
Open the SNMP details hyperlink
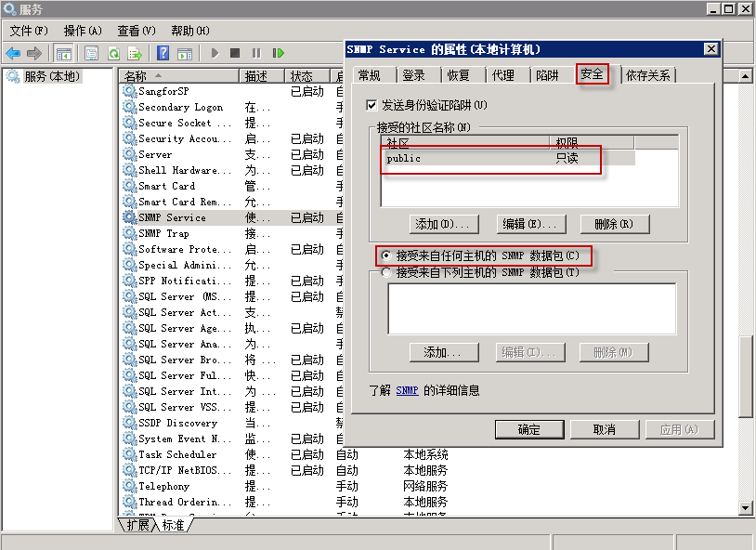click(x=407, y=390)
